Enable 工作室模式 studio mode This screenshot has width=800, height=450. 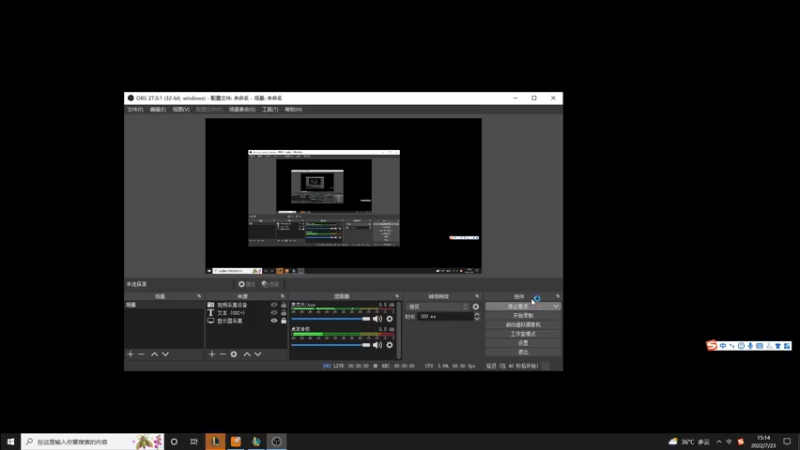(x=523, y=334)
